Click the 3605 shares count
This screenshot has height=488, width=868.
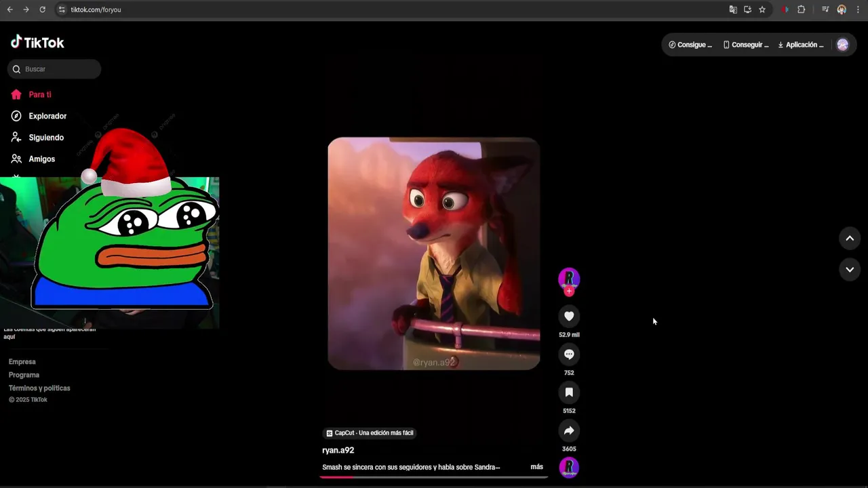coord(569,449)
